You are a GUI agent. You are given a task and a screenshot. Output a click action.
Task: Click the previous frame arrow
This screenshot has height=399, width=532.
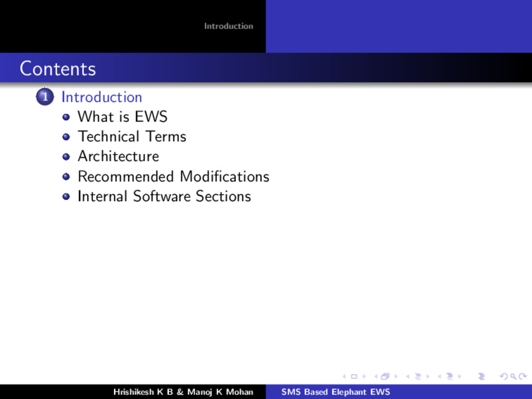click(x=376, y=376)
